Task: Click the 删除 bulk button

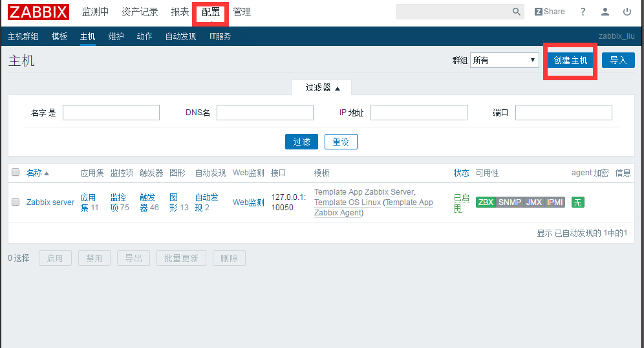Action: click(x=229, y=258)
